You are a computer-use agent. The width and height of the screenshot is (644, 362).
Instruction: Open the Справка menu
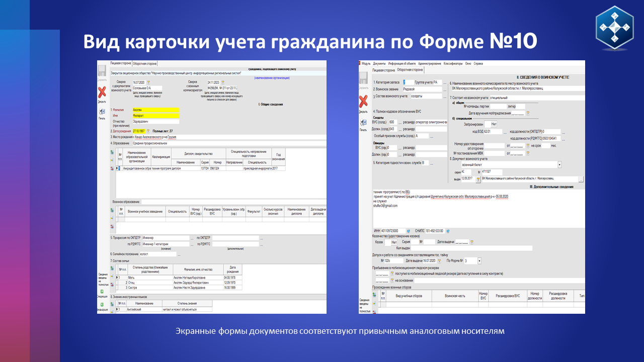(x=478, y=64)
